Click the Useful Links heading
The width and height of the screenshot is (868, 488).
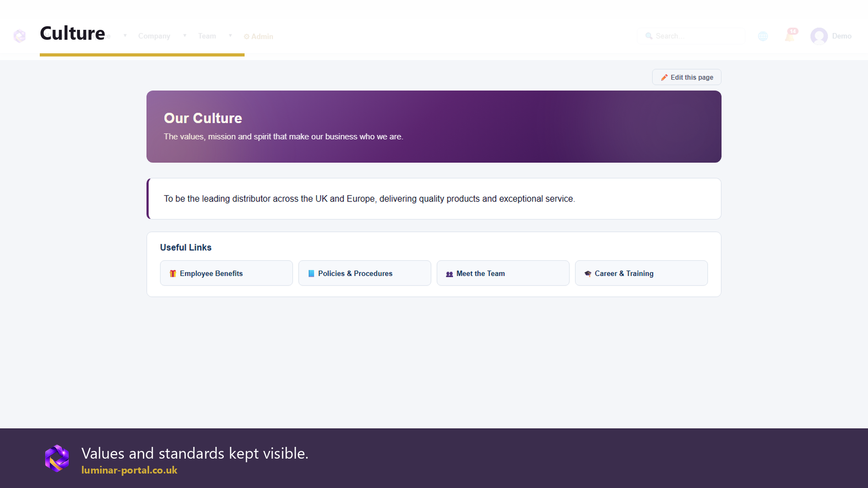point(186,248)
